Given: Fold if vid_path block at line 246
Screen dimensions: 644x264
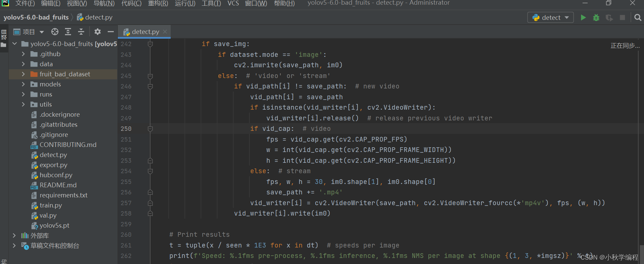Looking at the screenshot, I should point(150,86).
